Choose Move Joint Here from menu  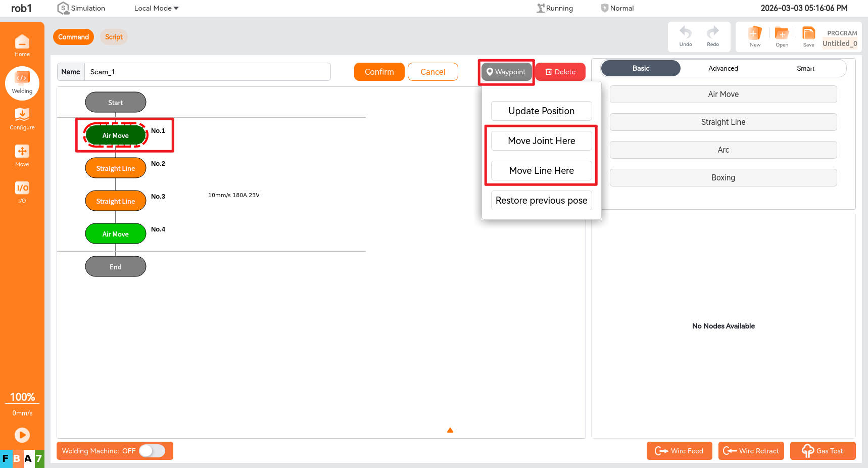(x=541, y=141)
